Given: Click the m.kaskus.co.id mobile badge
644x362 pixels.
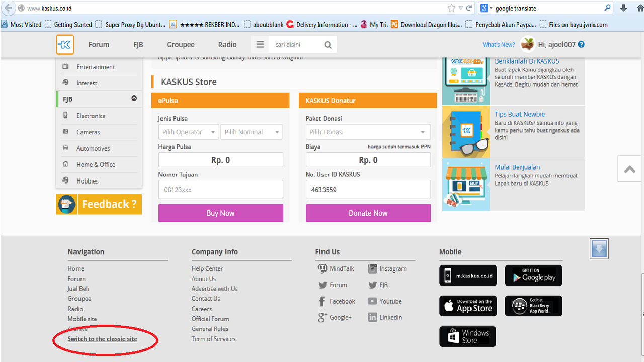Looking at the screenshot, I should pos(468,276).
